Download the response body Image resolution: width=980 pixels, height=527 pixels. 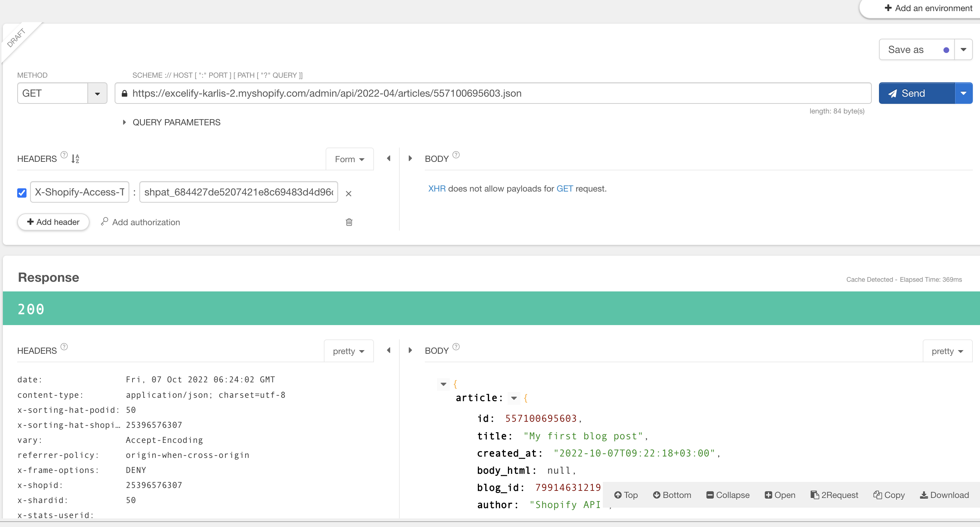[944, 495]
